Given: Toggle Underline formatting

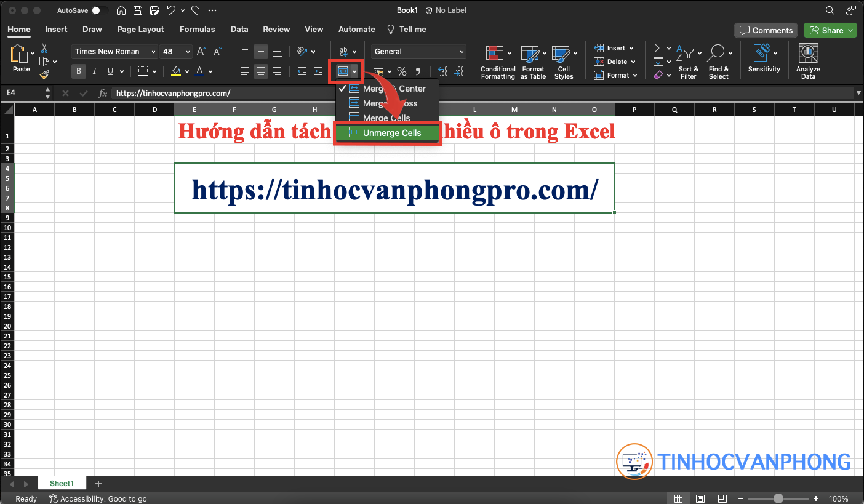Looking at the screenshot, I should point(110,71).
